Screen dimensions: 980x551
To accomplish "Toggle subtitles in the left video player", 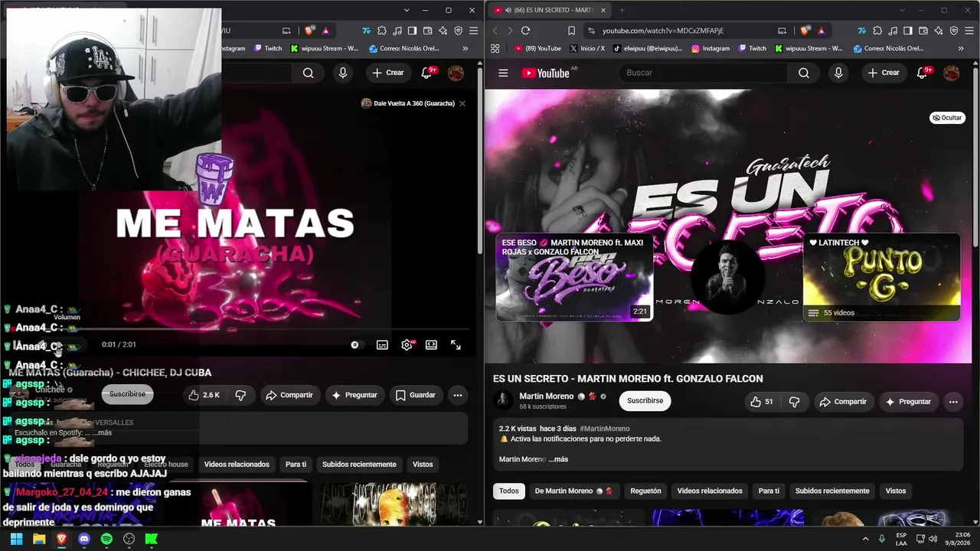I will [x=382, y=345].
